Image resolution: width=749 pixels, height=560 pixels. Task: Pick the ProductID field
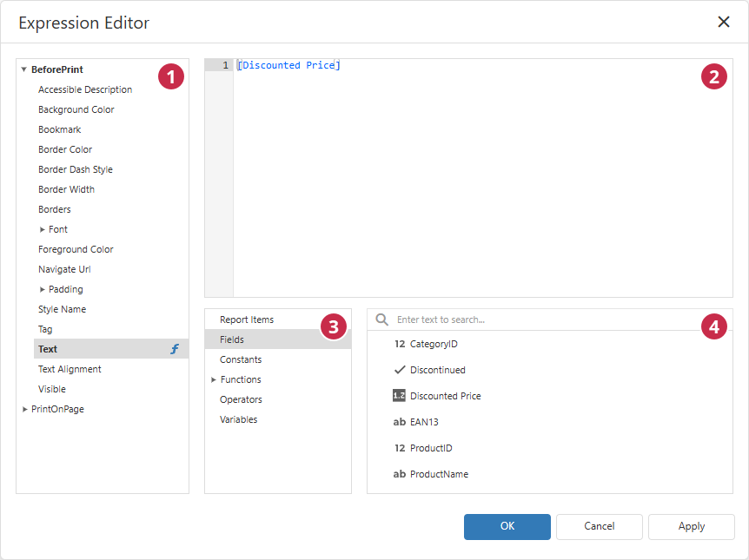pyautogui.click(x=431, y=448)
